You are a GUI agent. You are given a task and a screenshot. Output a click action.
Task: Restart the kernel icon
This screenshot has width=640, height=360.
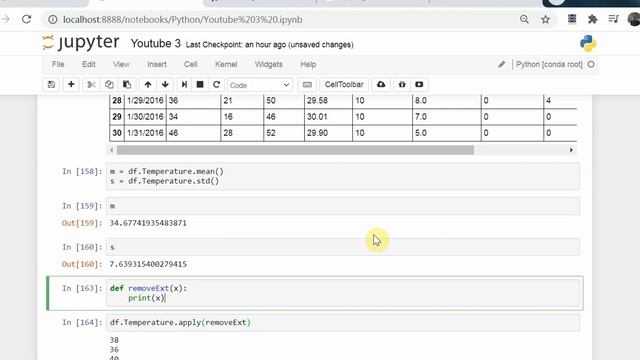216,84
